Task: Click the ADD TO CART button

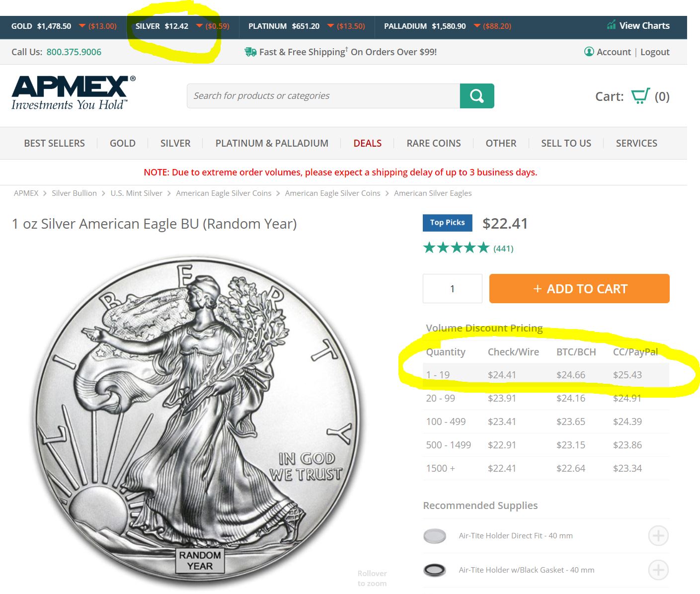Action: click(x=579, y=288)
